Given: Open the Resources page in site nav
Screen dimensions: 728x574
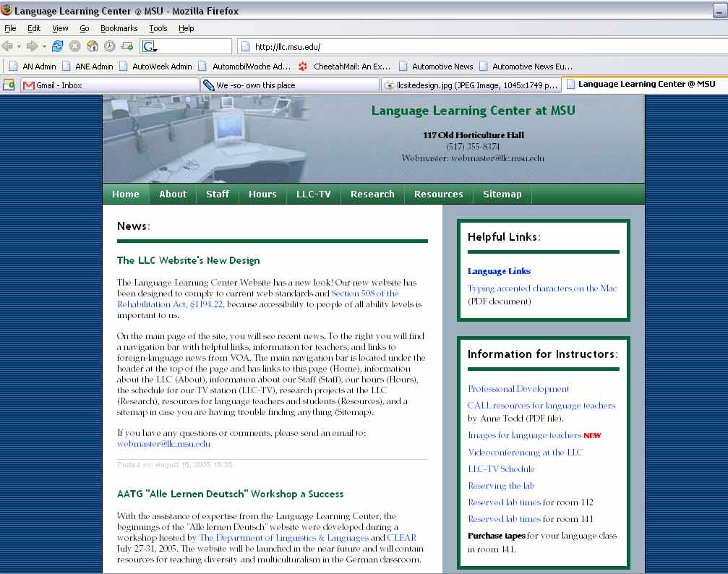Looking at the screenshot, I should [x=438, y=194].
